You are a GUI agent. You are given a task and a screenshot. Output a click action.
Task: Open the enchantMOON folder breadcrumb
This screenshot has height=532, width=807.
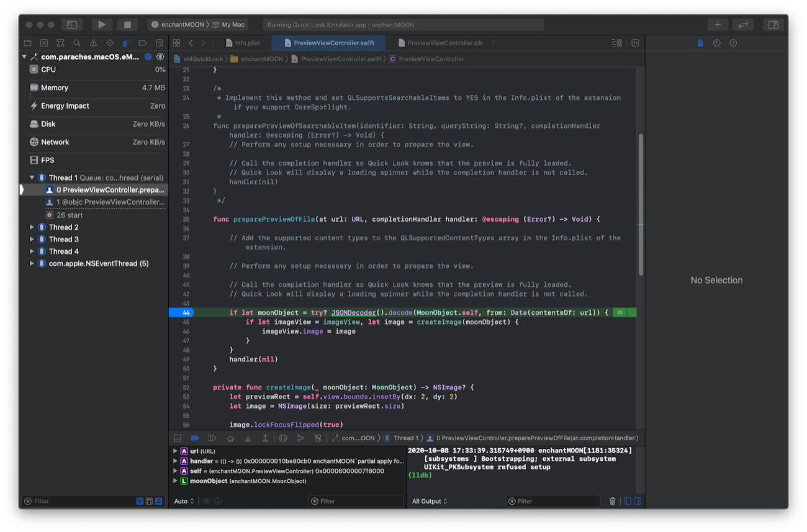(x=257, y=59)
